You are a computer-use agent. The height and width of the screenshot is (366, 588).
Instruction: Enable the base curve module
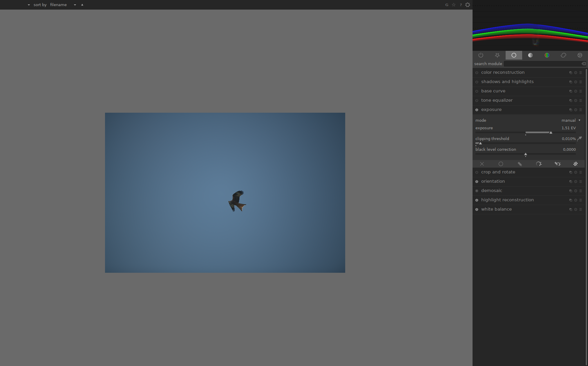tap(477, 91)
